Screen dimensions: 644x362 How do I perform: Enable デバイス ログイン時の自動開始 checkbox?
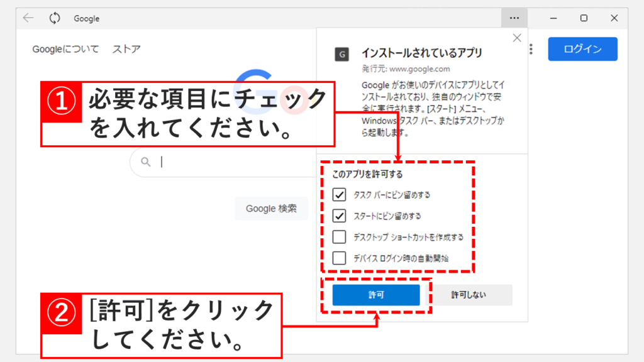[340, 258]
